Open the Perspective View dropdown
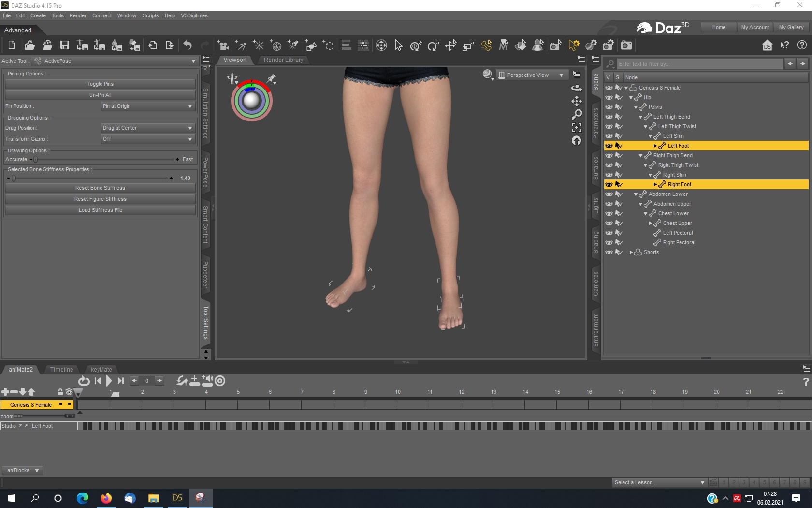The image size is (812, 508). point(531,75)
